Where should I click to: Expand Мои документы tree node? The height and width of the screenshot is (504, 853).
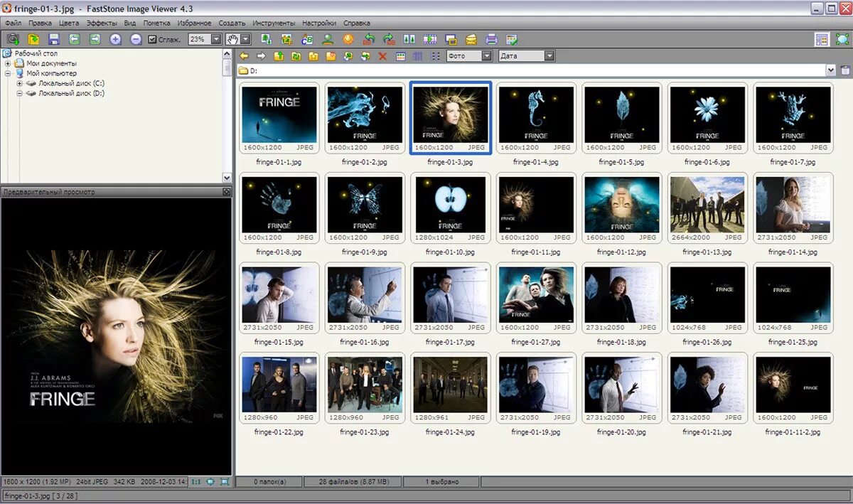8,63
